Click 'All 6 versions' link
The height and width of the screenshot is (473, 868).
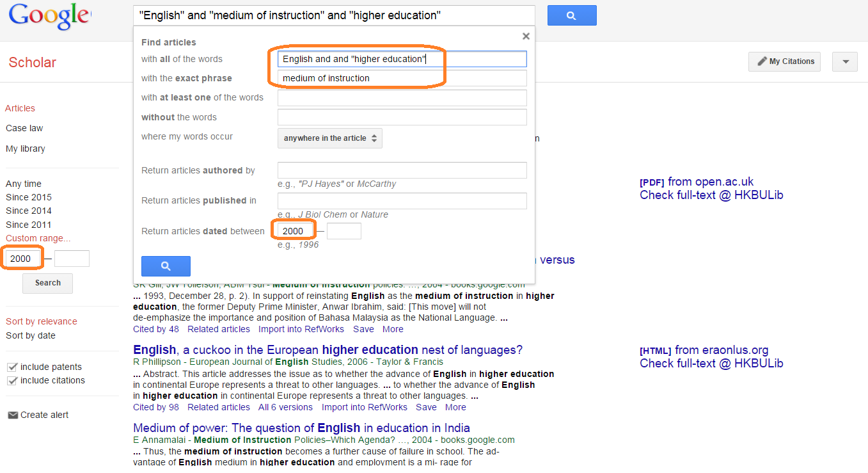(285, 407)
